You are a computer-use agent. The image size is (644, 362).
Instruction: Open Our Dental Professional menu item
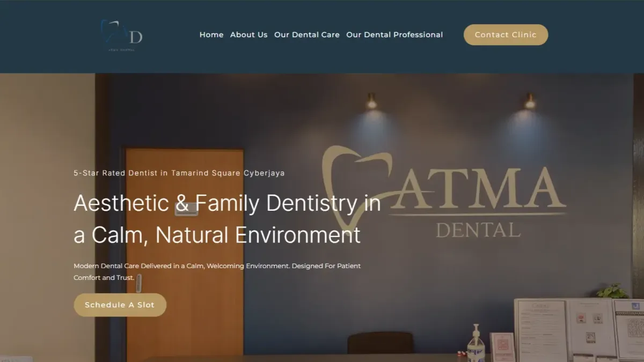[x=394, y=35]
